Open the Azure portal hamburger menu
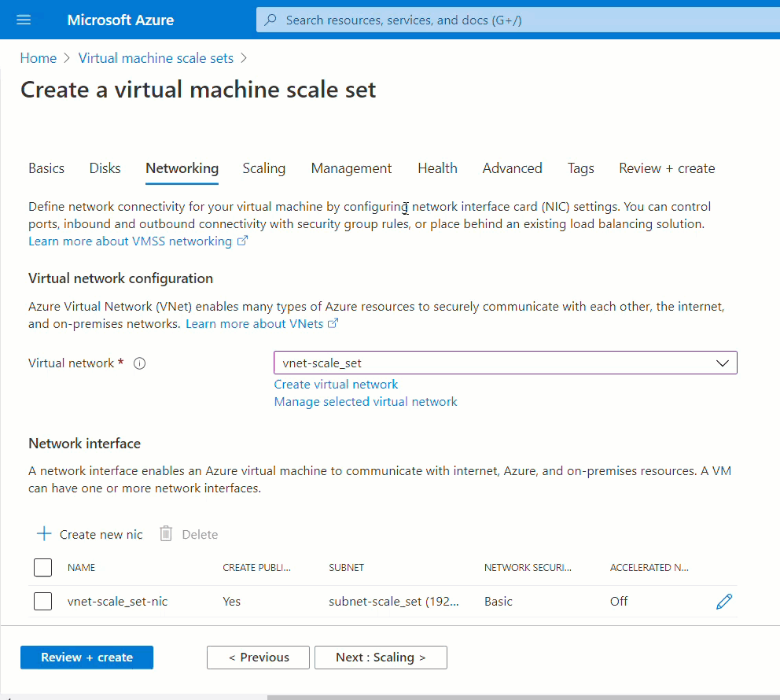The width and height of the screenshot is (780, 700). (x=24, y=20)
